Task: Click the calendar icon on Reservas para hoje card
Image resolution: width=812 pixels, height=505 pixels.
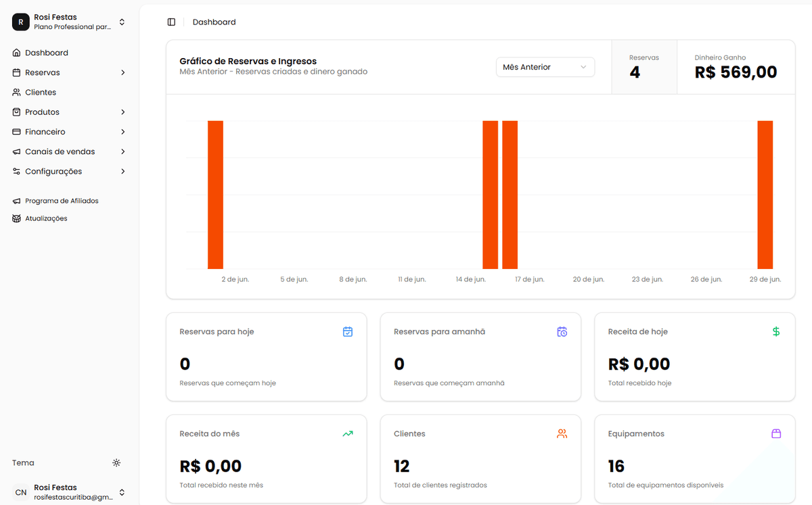Action: [x=347, y=331]
